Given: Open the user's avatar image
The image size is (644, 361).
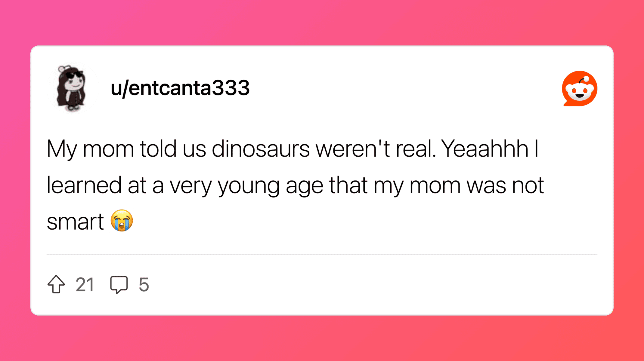Looking at the screenshot, I should 72,88.
